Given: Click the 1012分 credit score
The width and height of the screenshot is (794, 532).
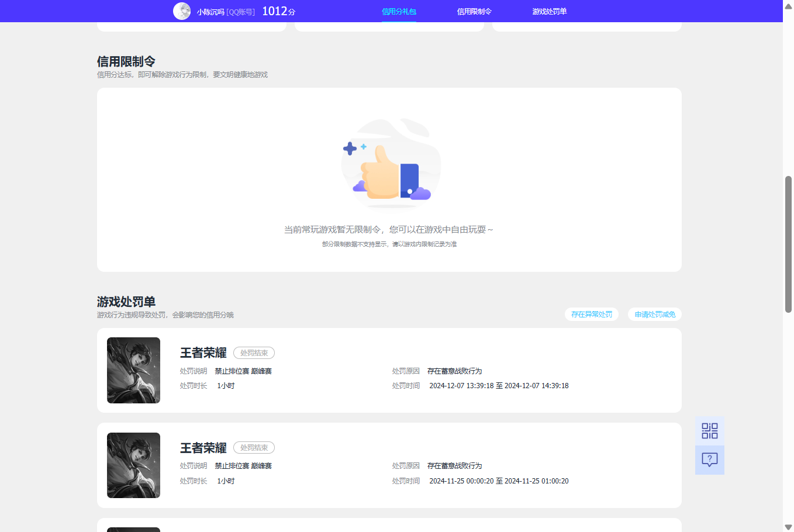Looking at the screenshot, I should (x=278, y=11).
